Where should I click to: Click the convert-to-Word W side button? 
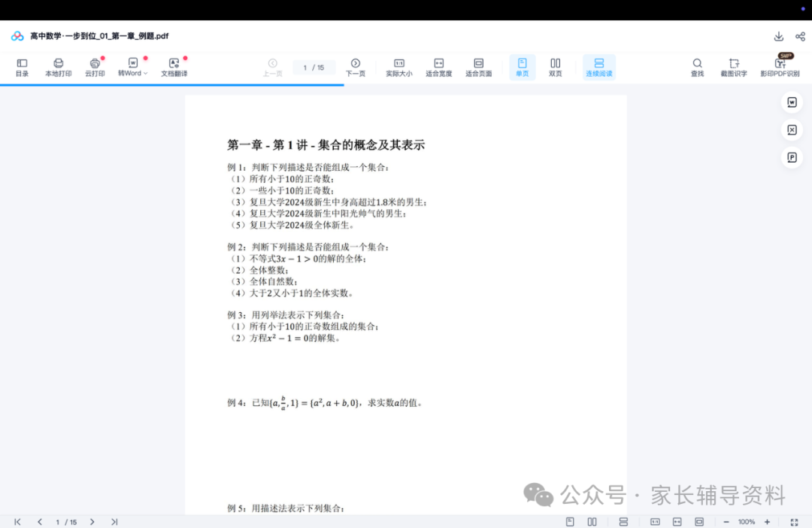792,102
